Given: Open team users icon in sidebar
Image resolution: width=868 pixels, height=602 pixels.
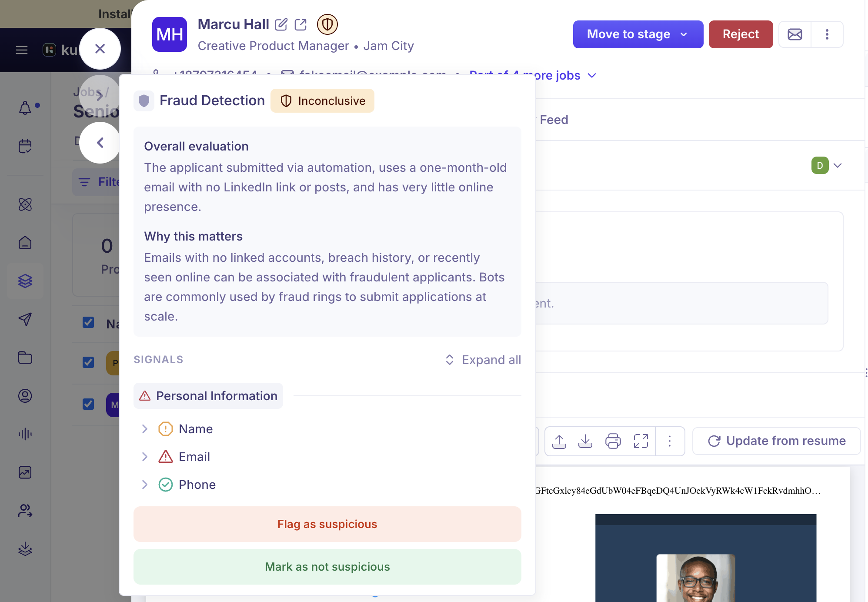Looking at the screenshot, I should (x=25, y=511).
